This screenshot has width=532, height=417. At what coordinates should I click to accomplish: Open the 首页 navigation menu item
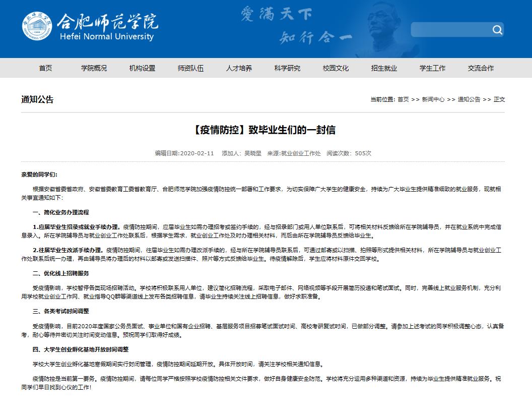(45, 68)
